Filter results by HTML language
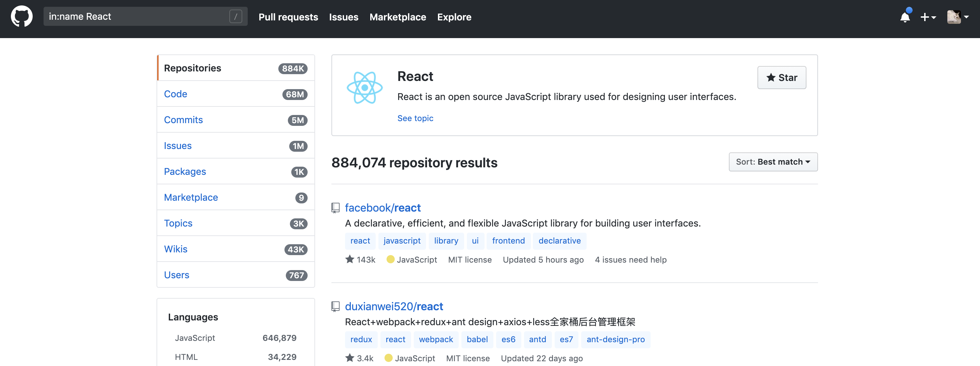Image resolution: width=980 pixels, height=366 pixels. click(236, 357)
